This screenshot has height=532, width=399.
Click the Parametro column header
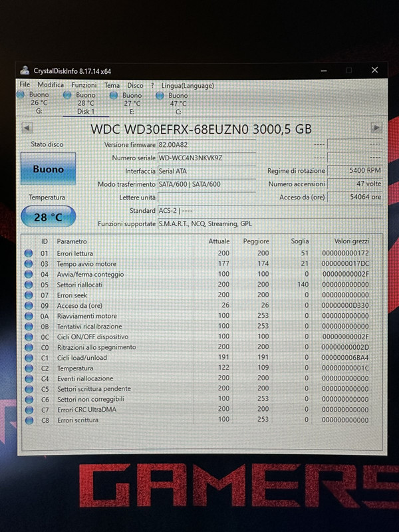pyautogui.click(x=72, y=241)
